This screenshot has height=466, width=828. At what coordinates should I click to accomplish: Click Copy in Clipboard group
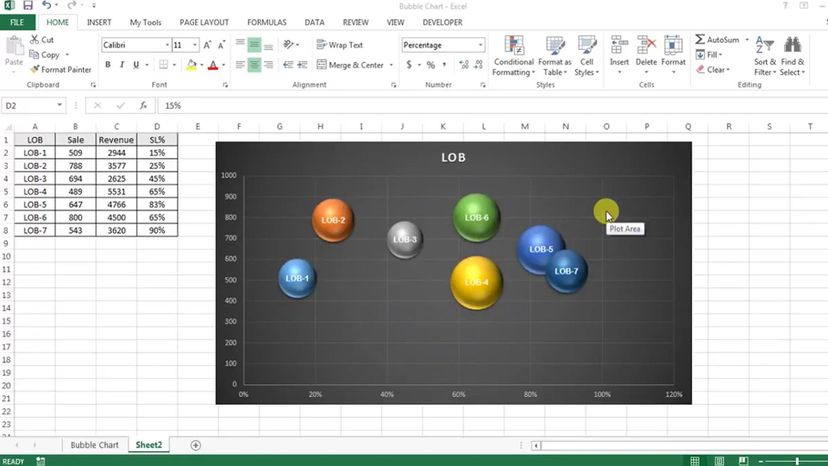point(45,54)
